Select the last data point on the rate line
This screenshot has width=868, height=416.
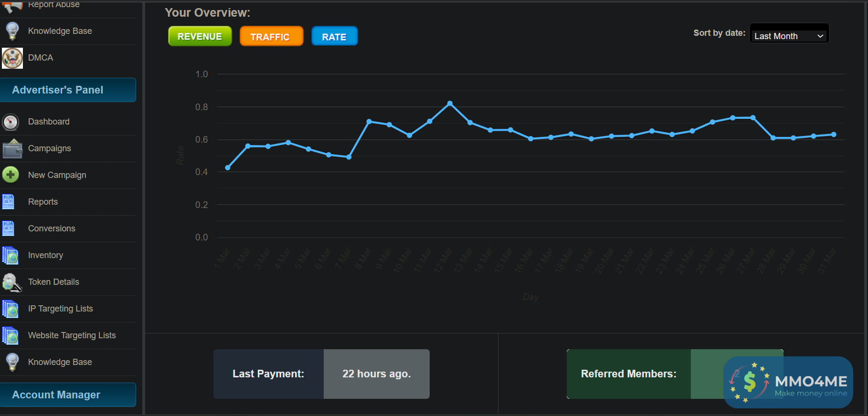tap(834, 135)
